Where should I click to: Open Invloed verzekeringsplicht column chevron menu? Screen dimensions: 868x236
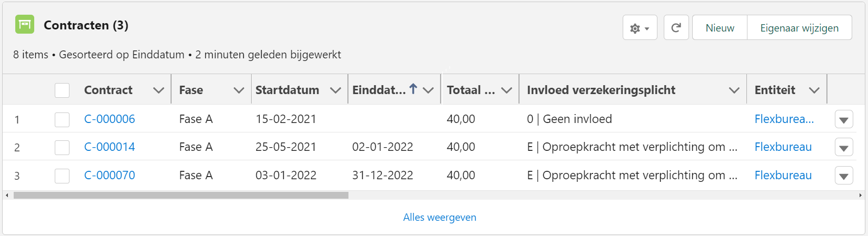(734, 90)
